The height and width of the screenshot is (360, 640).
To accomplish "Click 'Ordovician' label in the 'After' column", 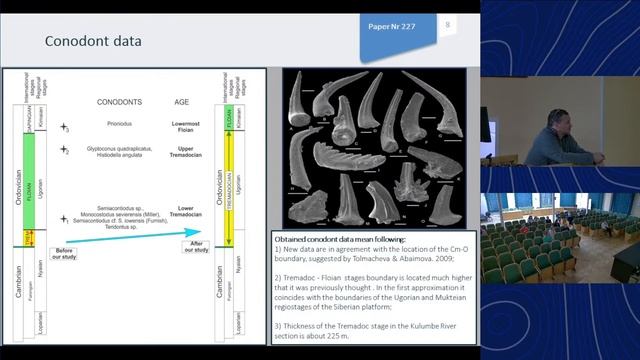I will pyautogui.click(x=220, y=188).
